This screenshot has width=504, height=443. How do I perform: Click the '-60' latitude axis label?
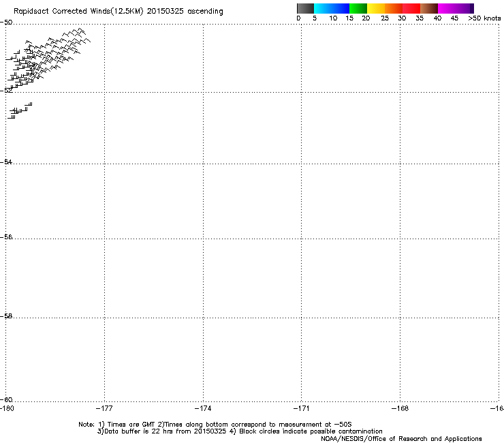tap(6, 400)
